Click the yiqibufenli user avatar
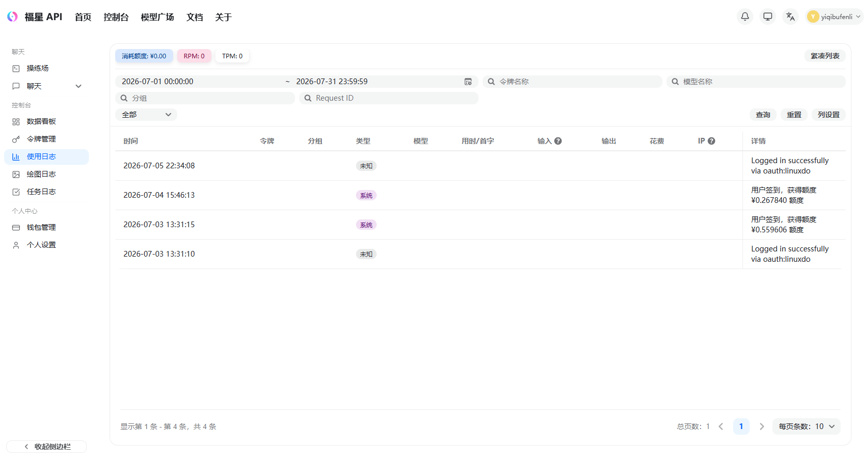Viewport: 868px width, 459px height. click(813, 17)
